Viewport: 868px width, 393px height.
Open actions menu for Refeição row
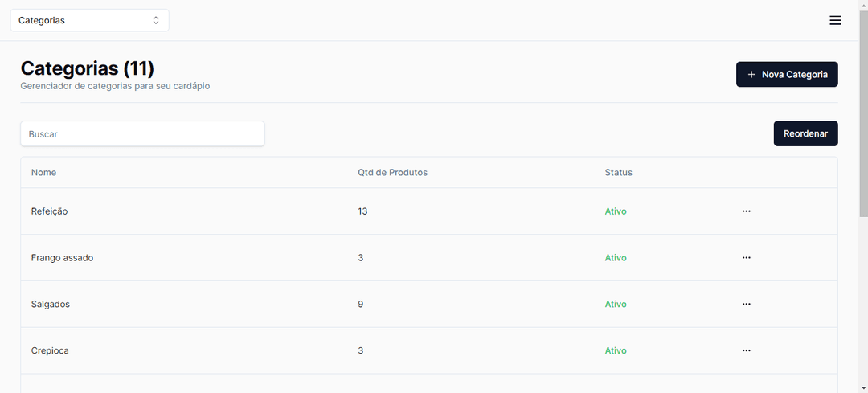coord(746,211)
